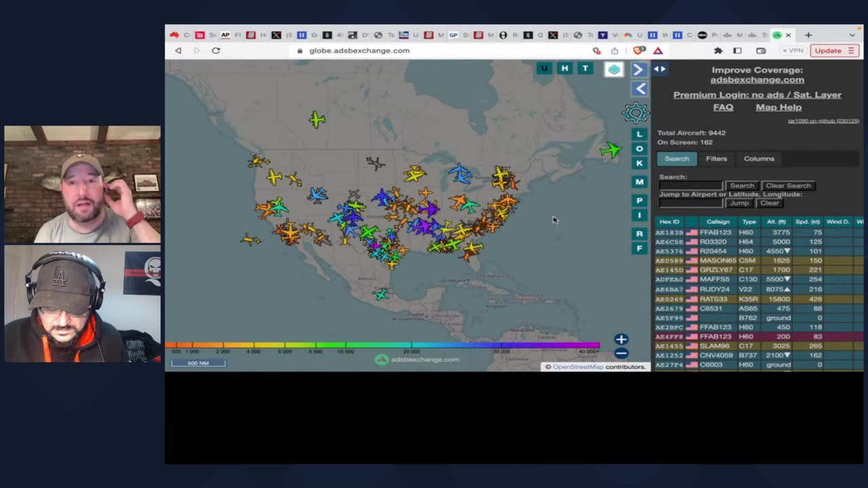Click the right arrow sidebar button

pyautogui.click(x=639, y=70)
